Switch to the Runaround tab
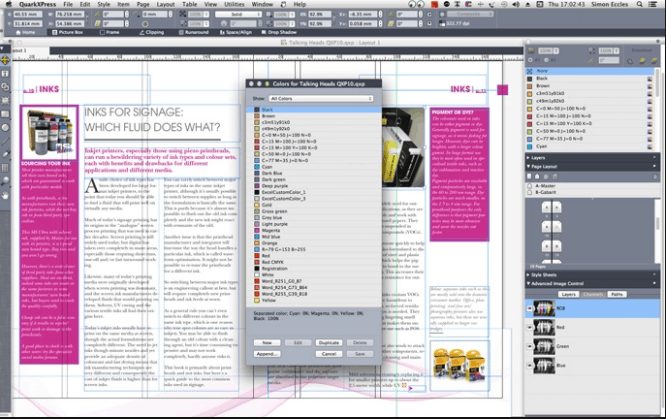The height and width of the screenshot is (419, 666). click(x=194, y=32)
